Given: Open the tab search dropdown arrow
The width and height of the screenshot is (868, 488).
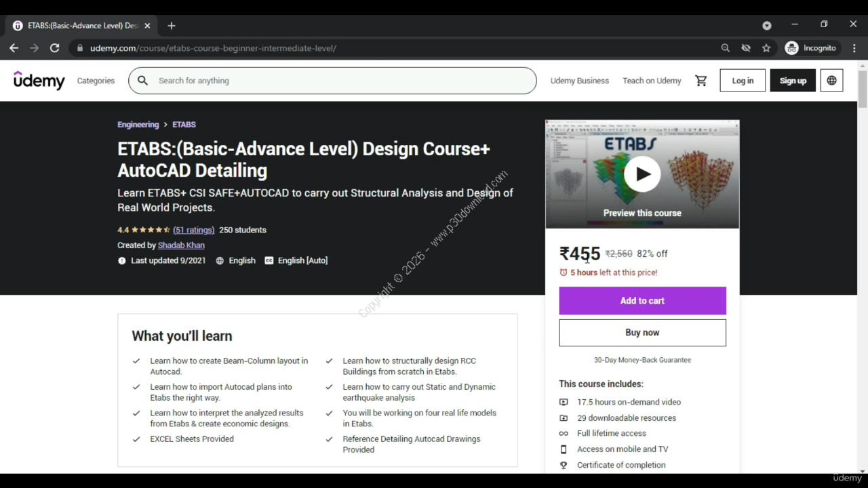Looking at the screenshot, I should [767, 26].
